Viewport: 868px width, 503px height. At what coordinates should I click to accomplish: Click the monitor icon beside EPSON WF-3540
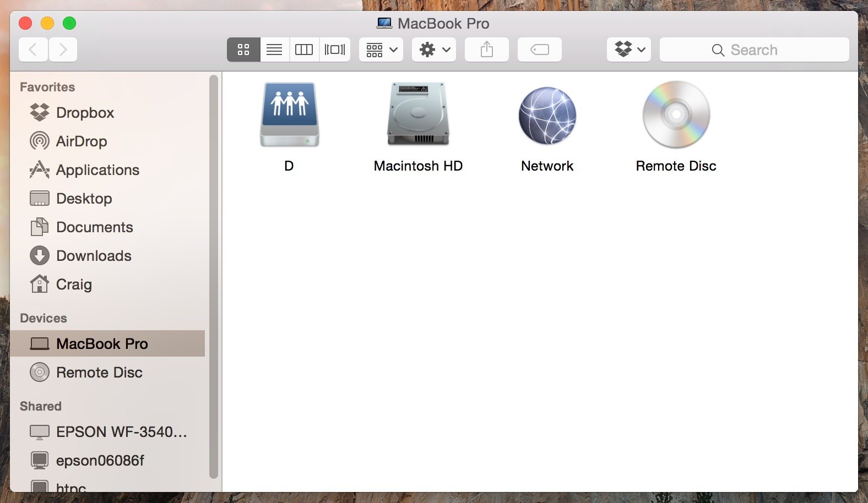pyautogui.click(x=40, y=433)
